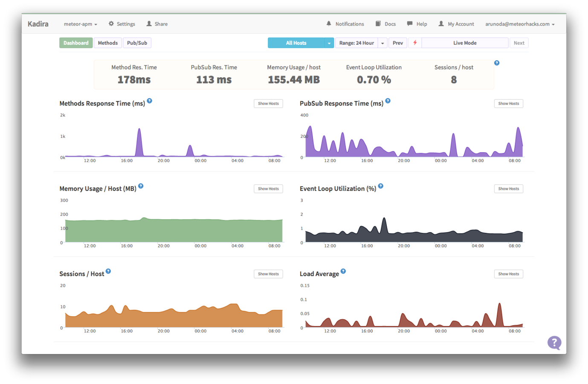Click help icon next to PubSub Response Time
The image size is (588, 384).
(388, 101)
